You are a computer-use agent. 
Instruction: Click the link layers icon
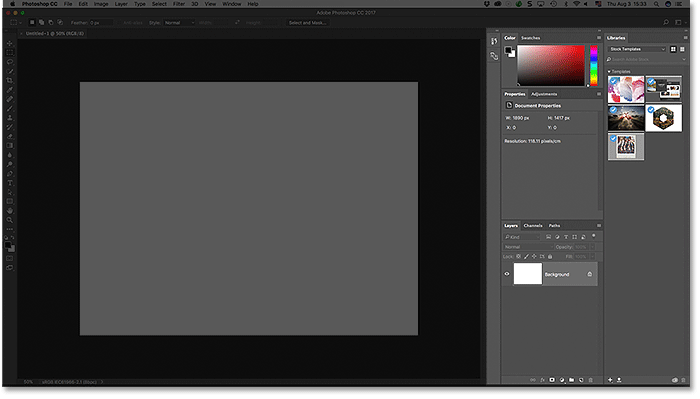533,380
